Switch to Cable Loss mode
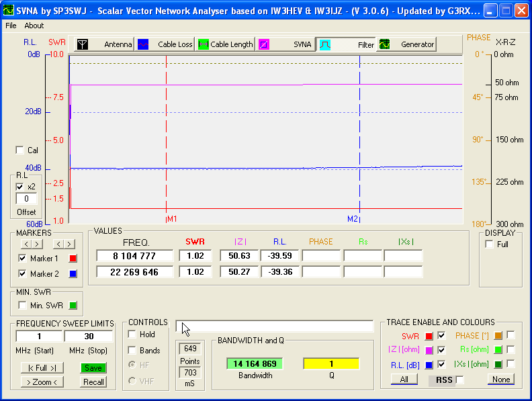The image size is (532, 401). (x=143, y=44)
